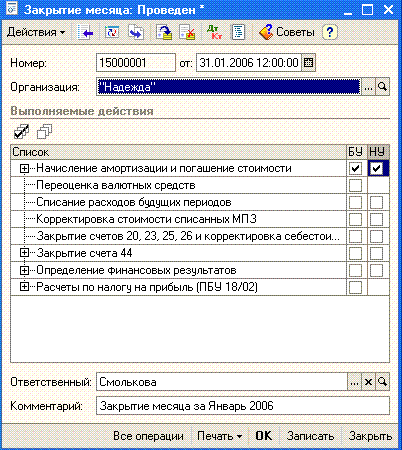Screen dimensions: 402x450
Task: Check БУ for Закрытие счета 44
Action: coord(355,253)
